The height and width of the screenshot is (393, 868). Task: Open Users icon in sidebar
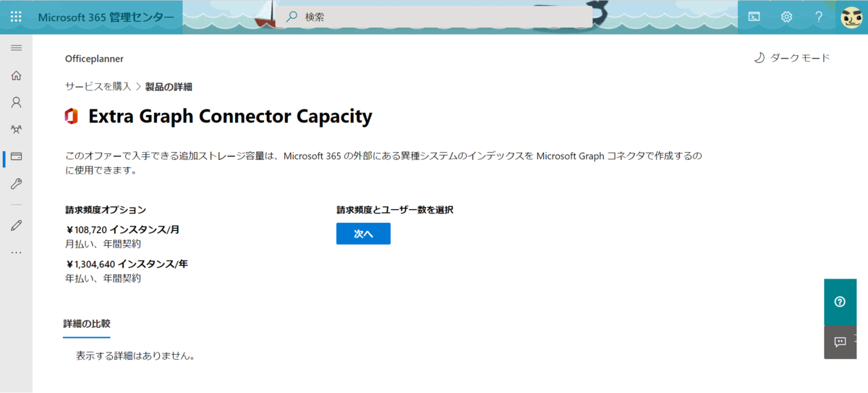16,103
